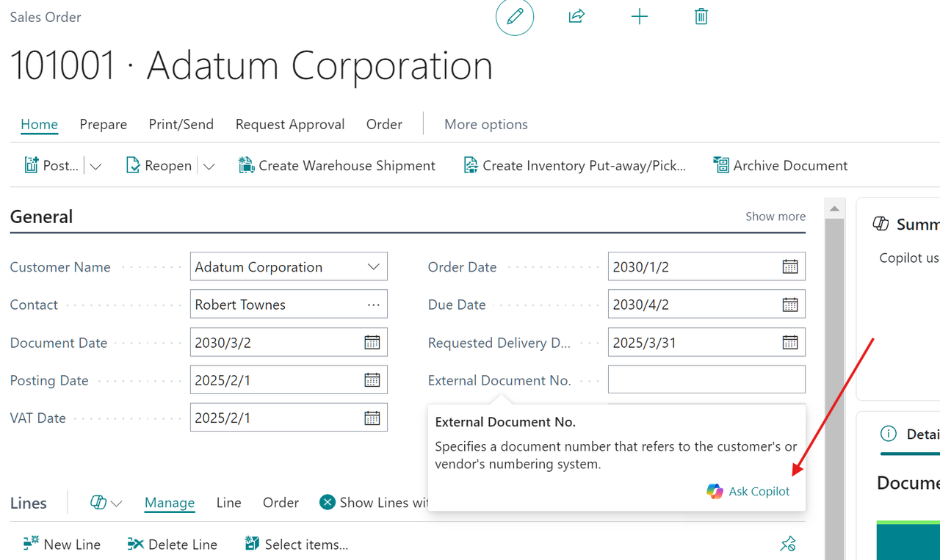This screenshot has height=560, width=940.
Task: Open Requested Delivery Date calendar picker
Action: click(790, 342)
